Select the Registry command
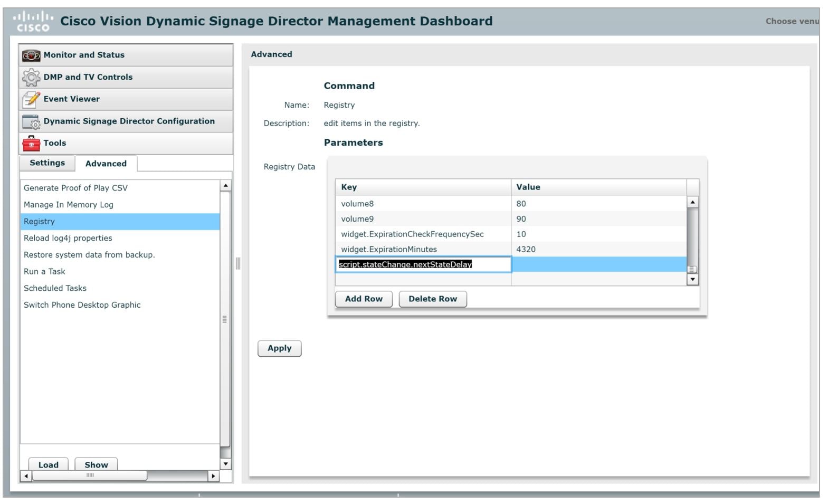 tap(120, 222)
